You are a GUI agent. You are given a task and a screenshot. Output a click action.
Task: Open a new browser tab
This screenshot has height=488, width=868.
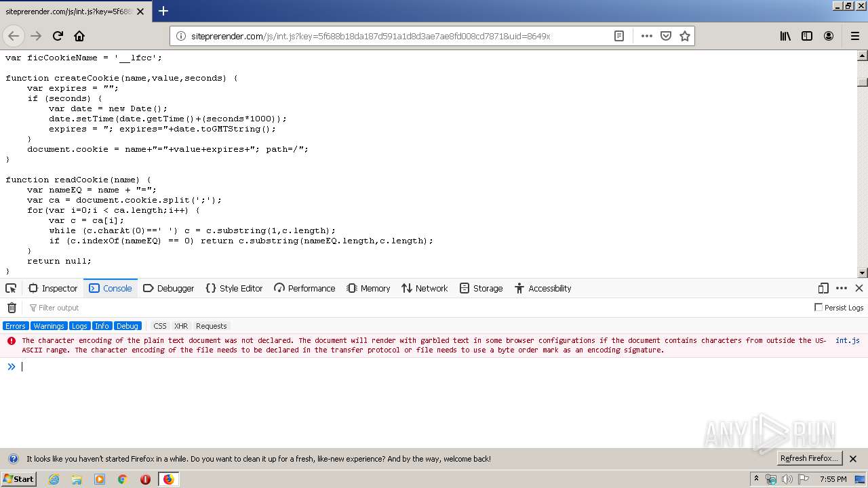163,11
